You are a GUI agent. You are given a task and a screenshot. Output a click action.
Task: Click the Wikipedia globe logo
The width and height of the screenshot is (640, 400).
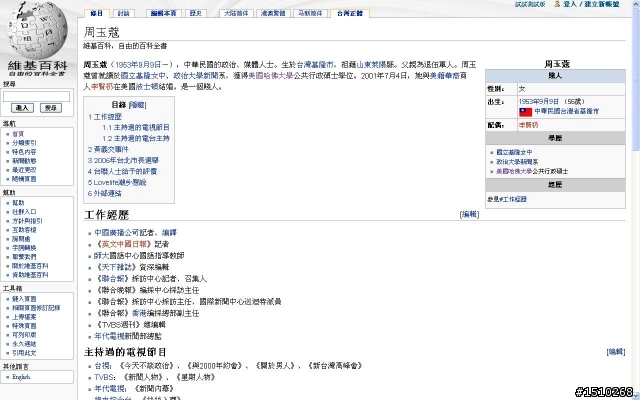(37, 31)
